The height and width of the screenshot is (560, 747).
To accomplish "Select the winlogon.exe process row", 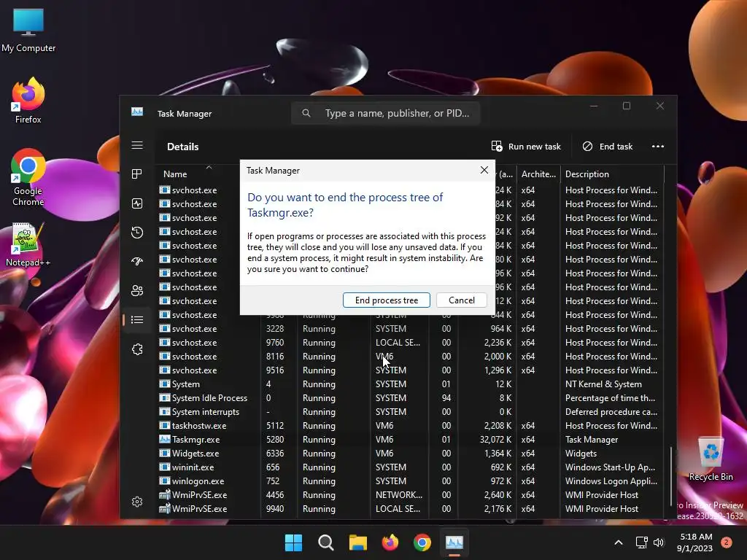I will pos(410,481).
